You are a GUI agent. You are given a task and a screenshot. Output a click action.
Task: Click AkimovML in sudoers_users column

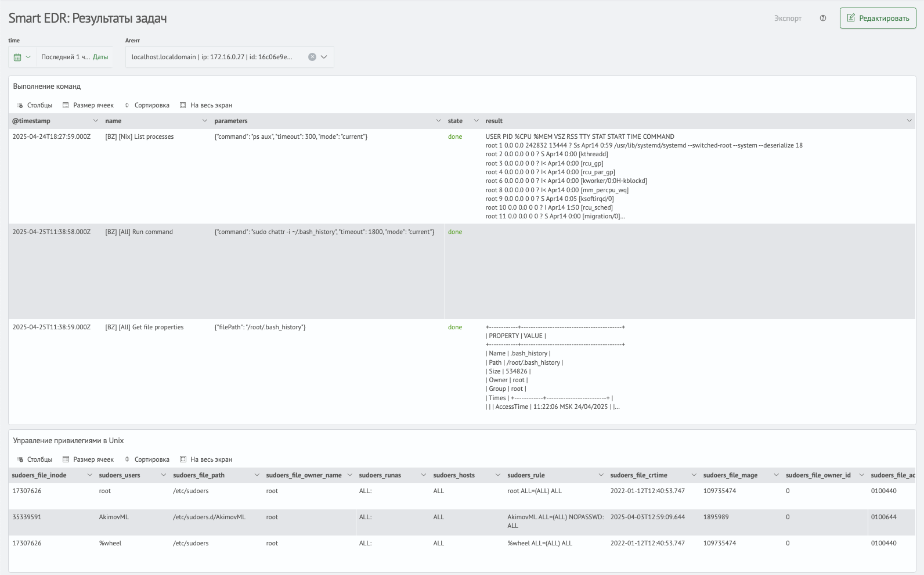(114, 517)
